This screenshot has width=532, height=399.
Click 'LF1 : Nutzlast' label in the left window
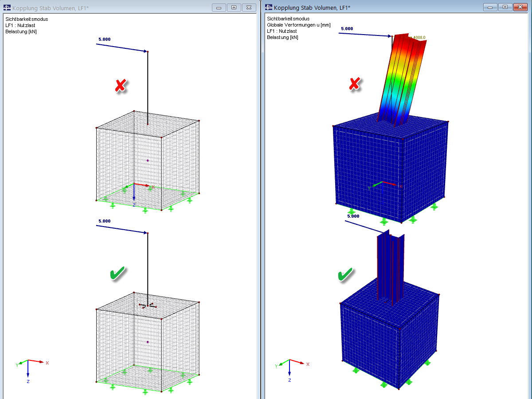(20, 25)
